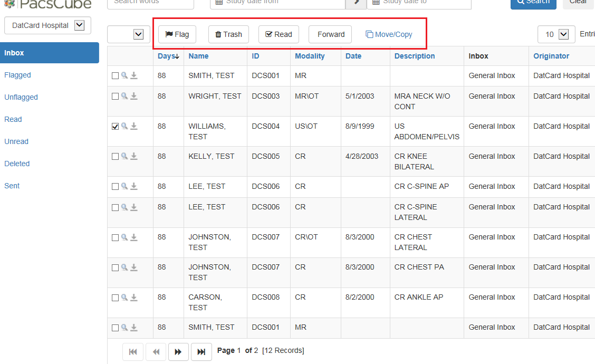Download the CARSON, TEST study
This screenshot has height=364, width=595.
click(134, 297)
